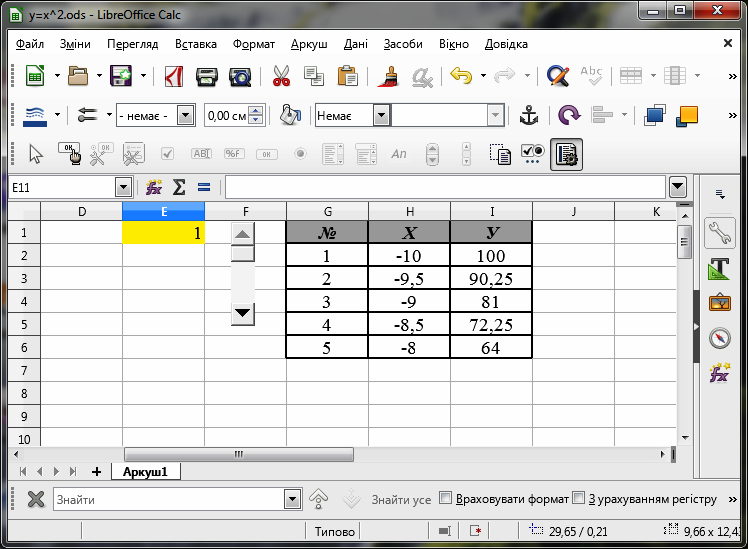This screenshot has height=549, width=748.
Task: Click the Undo arrow icon
Action: 461,75
